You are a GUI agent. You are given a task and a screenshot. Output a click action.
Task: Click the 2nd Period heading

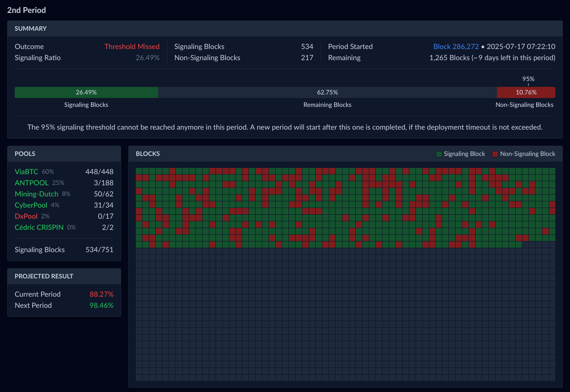click(x=27, y=10)
